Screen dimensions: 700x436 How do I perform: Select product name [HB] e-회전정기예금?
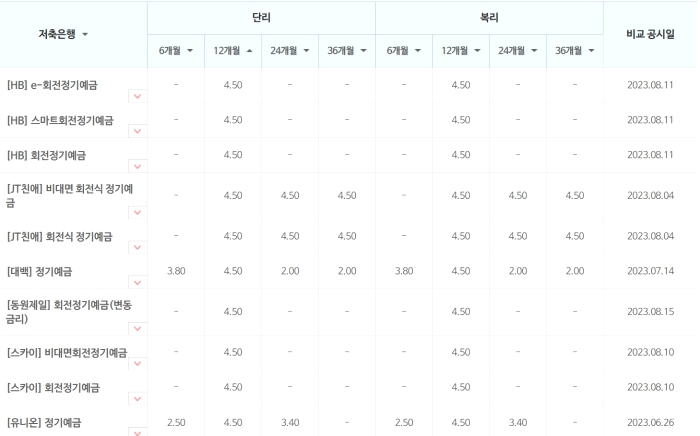click(52, 85)
